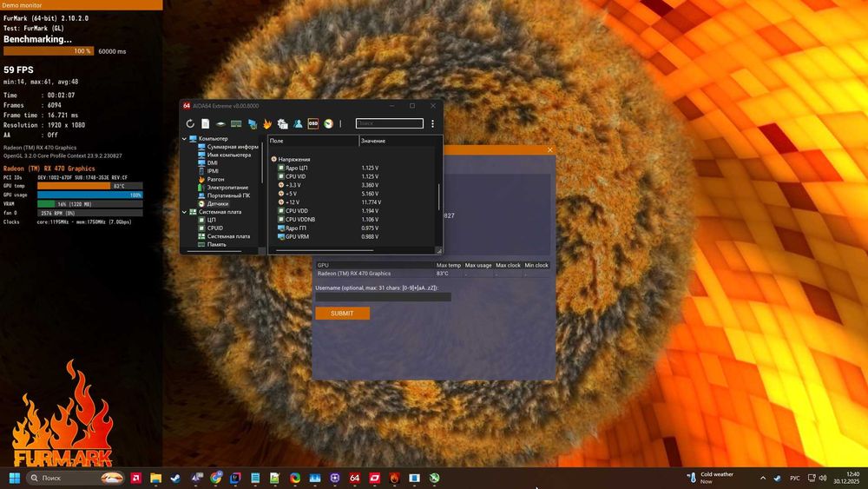This screenshot has height=489, width=868.
Task: Click the monitor diagnostics icon in AIDA64 toolbar
Action: pos(252,123)
